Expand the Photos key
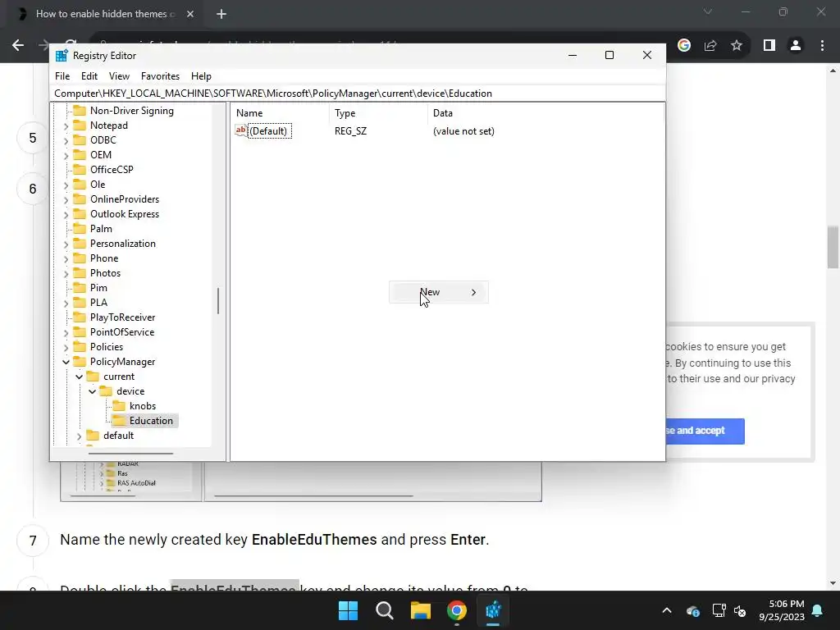840x630 pixels. point(66,274)
